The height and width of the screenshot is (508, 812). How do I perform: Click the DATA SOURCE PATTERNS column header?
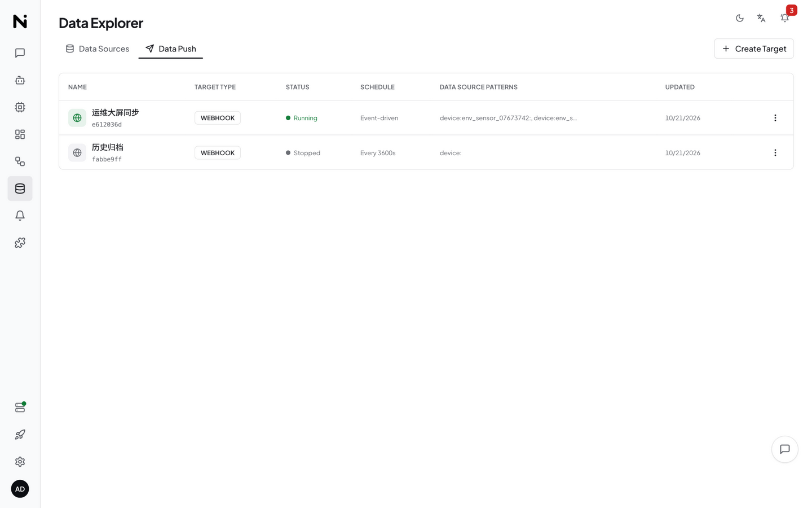[479, 87]
